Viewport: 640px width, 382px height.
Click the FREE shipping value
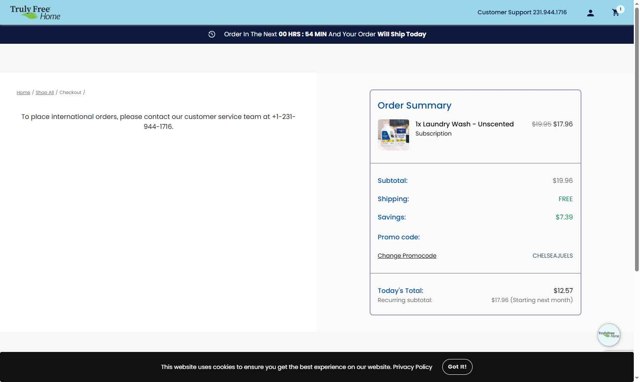pyautogui.click(x=566, y=199)
